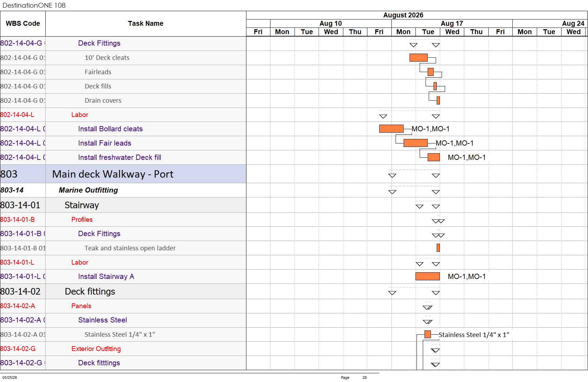The height and width of the screenshot is (382, 588).
Task: Select the Install Bollard cleats task bar
Action: 391,128
